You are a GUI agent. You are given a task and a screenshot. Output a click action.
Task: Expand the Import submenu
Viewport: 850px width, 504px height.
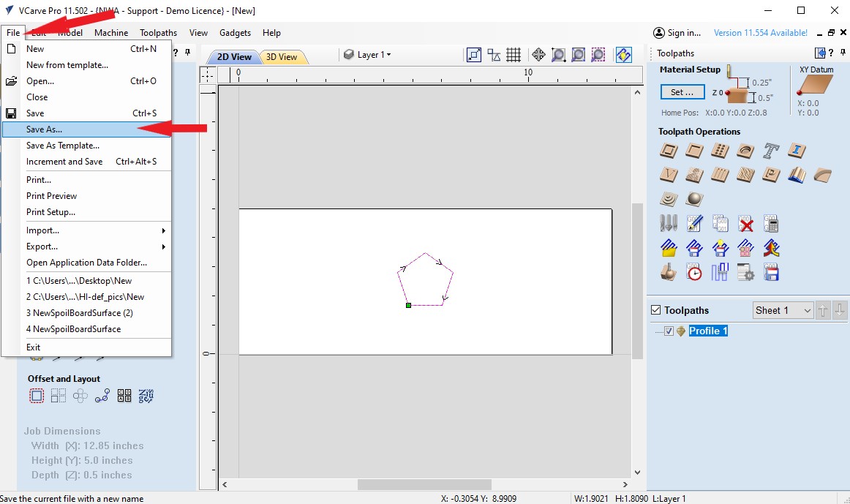87,230
